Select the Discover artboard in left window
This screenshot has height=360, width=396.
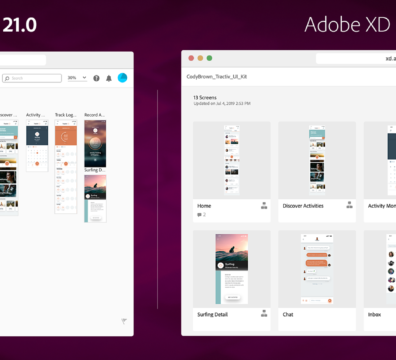point(9,168)
